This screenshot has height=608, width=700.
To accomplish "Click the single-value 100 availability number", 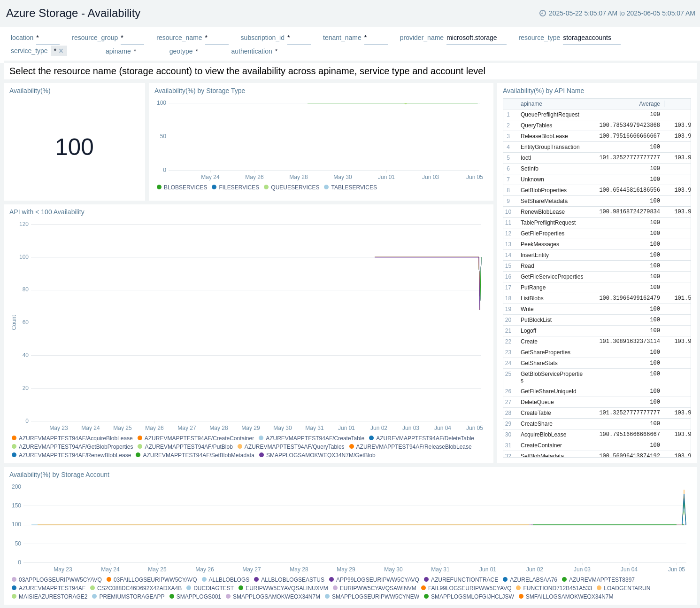I will pyautogui.click(x=74, y=147).
